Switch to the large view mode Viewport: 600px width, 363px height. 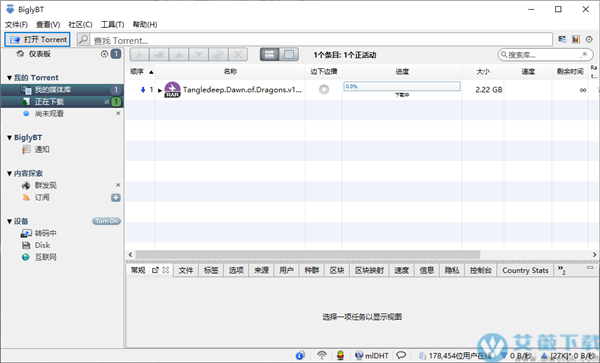coord(289,55)
